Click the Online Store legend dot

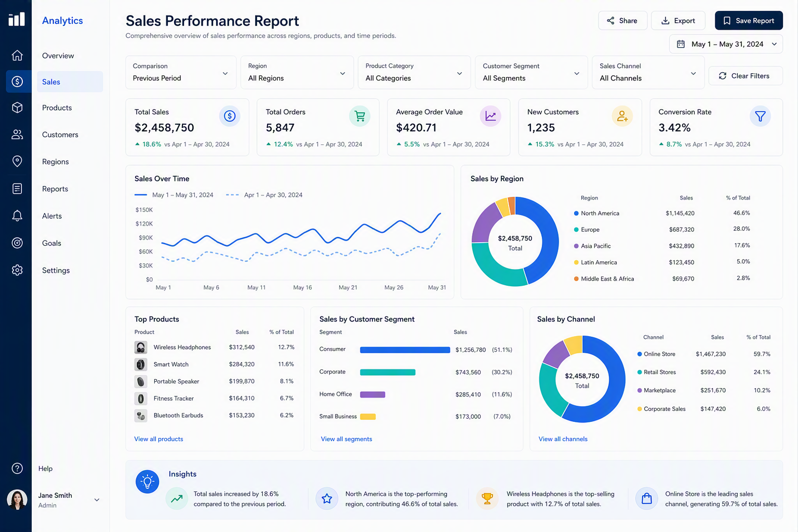coord(640,354)
